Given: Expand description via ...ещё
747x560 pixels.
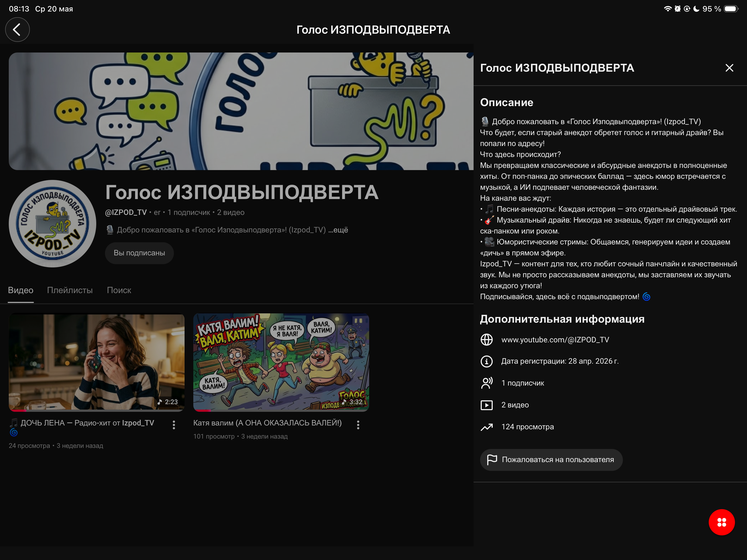Looking at the screenshot, I should [x=339, y=230].
